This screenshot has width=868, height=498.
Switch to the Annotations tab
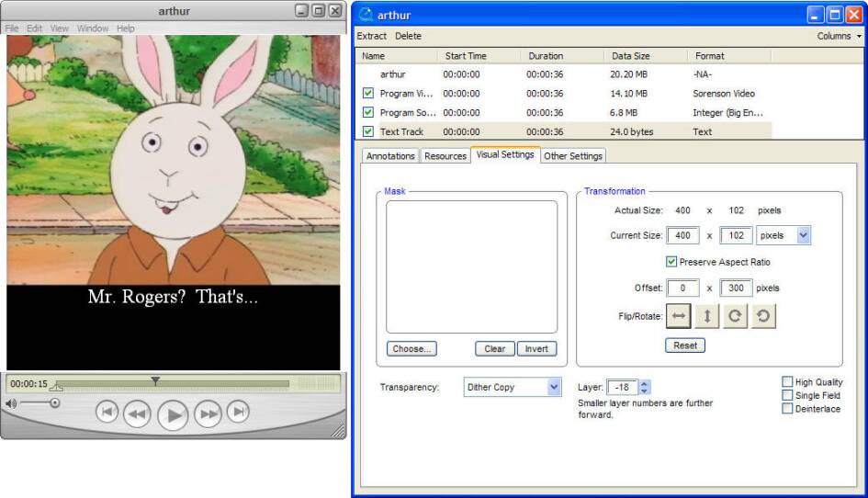[x=390, y=156]
